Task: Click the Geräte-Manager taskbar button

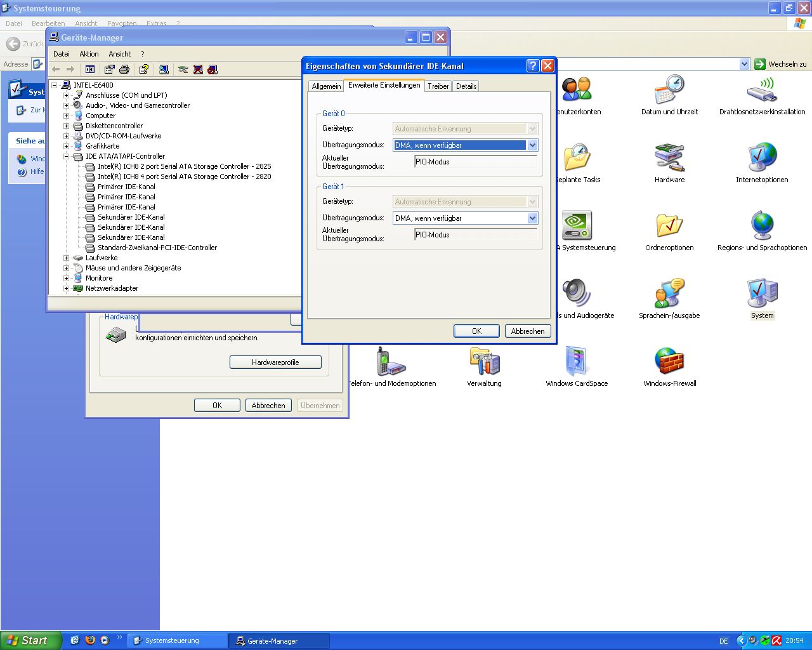Action: (280, 640)
